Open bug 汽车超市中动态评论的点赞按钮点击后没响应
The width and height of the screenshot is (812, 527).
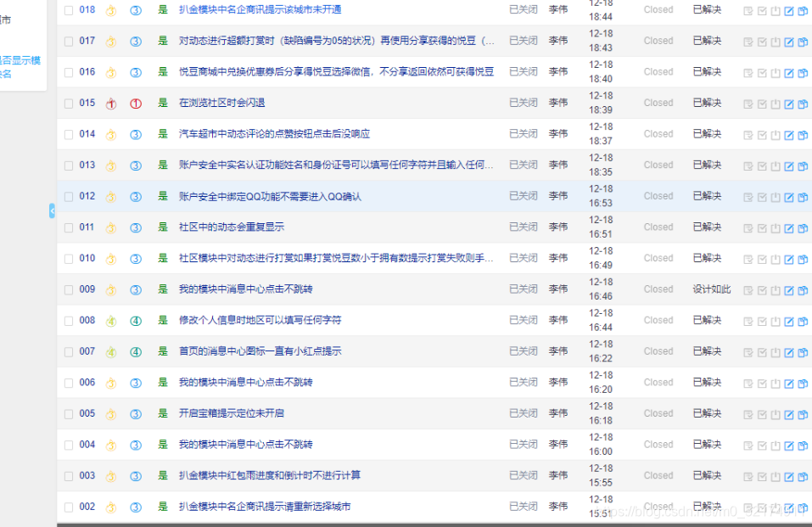[274, 134]
